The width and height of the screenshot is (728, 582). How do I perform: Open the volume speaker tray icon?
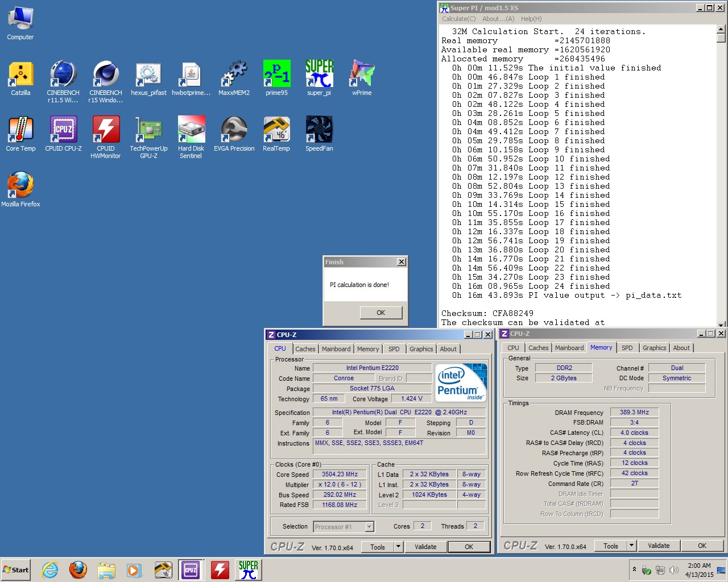pos(674,570)
